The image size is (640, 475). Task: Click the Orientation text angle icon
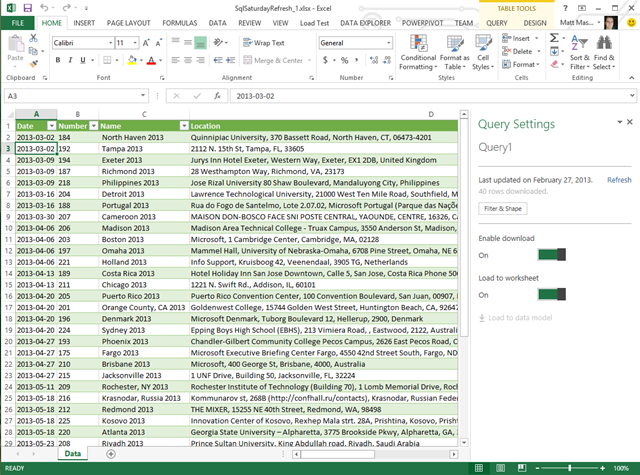(219, 42)
